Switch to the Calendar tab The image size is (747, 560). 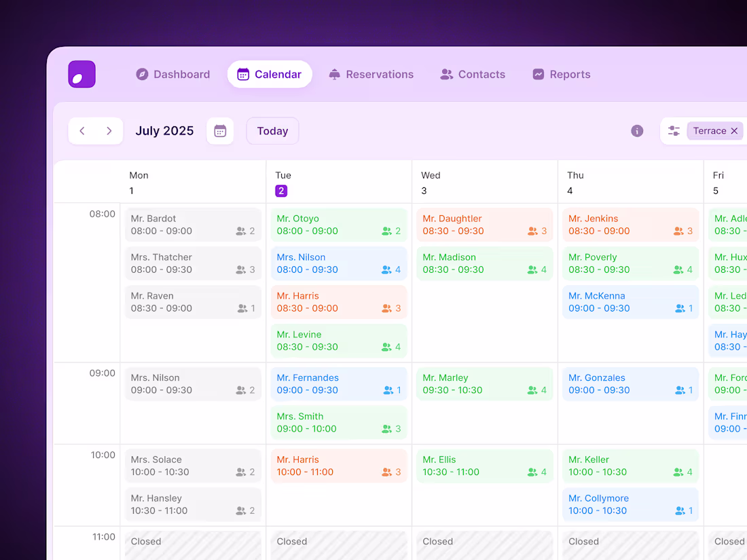click(x=270, y=74)
